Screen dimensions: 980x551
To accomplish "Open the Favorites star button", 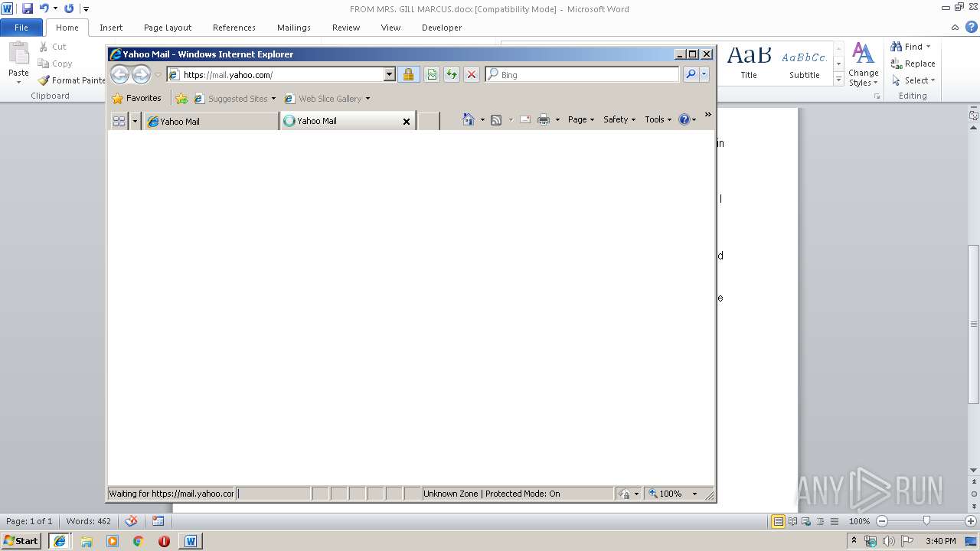I will [x=136, y=98].
